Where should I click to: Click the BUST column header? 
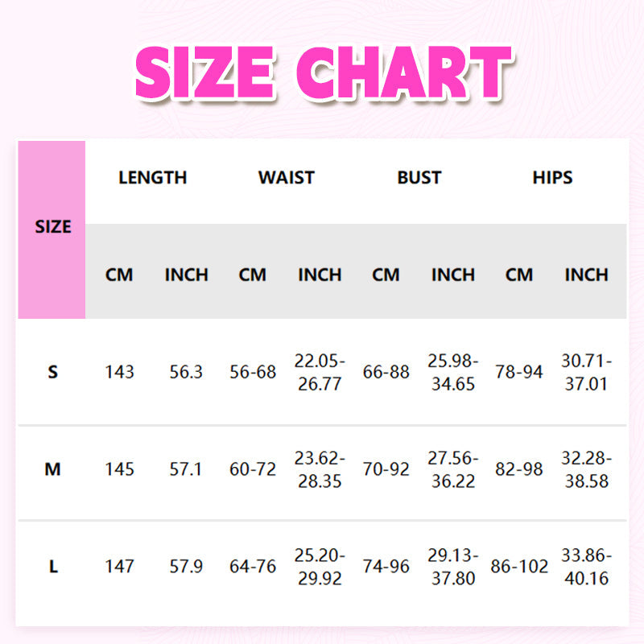point(419,178)
